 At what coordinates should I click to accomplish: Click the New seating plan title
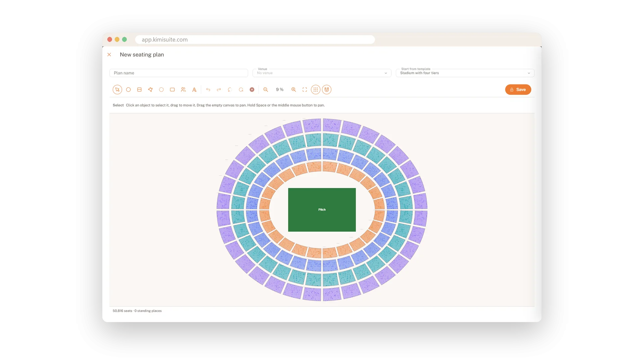coord(142,55)
